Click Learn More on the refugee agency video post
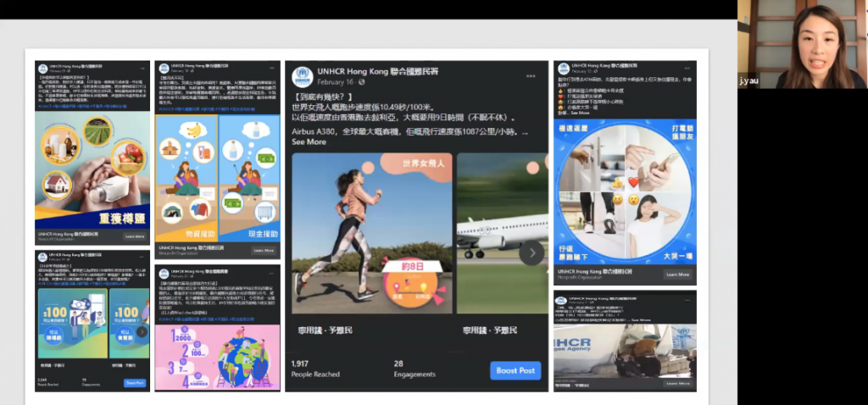The image size is (868, 405). [x=678, y=384]
